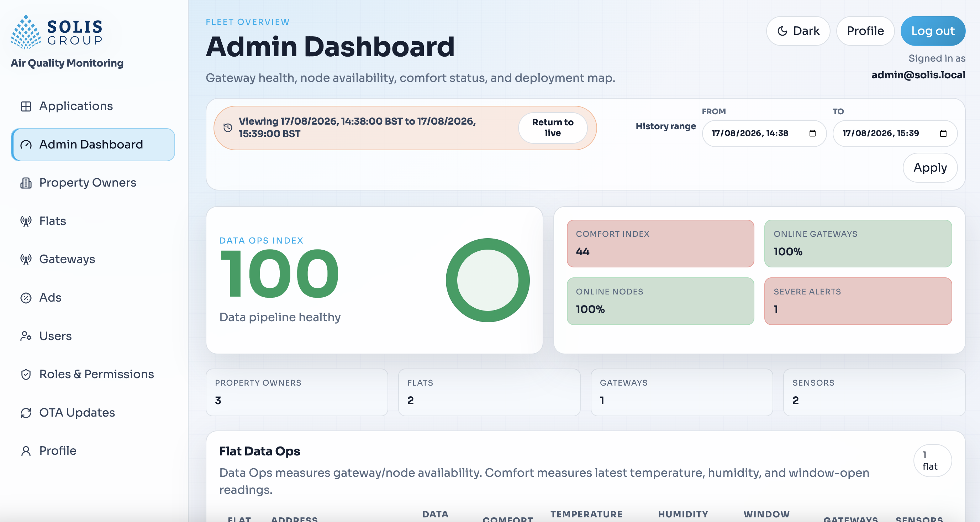Open the Severe Alerts card
Viewport: 980px width, 522px height.
coord(858,301)
